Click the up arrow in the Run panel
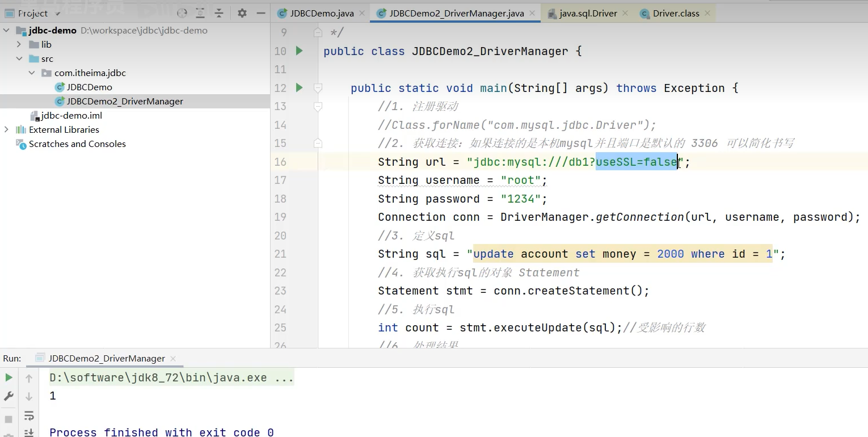868x437 pixels. (x=29, y=377)
